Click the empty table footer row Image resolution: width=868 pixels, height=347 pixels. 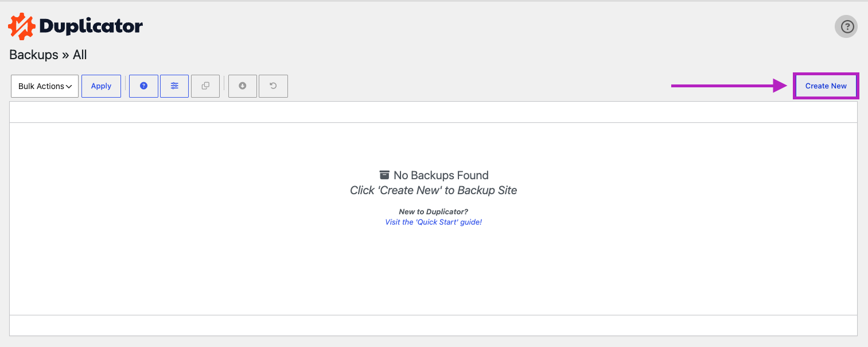434,325
